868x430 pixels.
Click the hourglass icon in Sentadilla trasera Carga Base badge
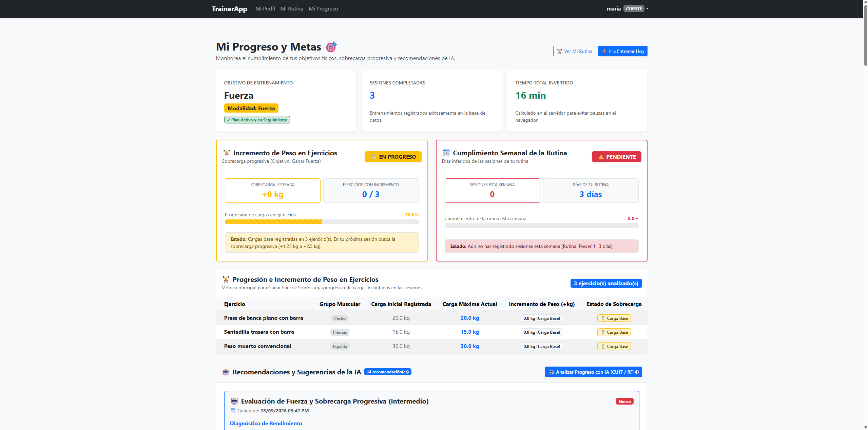point(603,332)
